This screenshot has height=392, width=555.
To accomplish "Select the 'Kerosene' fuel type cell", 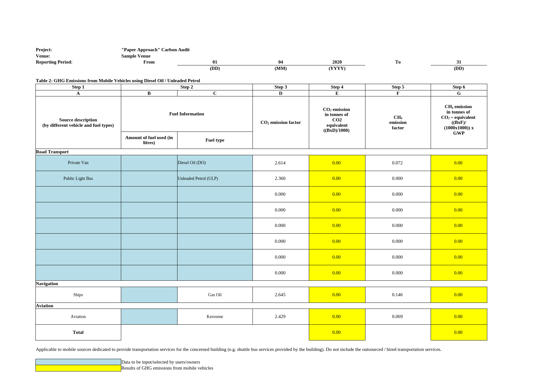I will point(215,316).
